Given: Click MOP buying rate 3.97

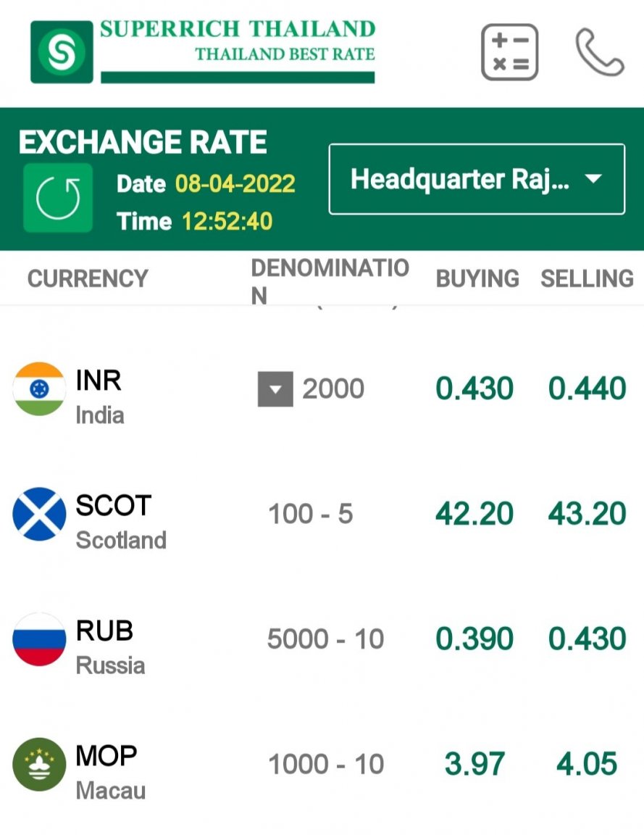Looking at the screenshot, I should point(474,764).
